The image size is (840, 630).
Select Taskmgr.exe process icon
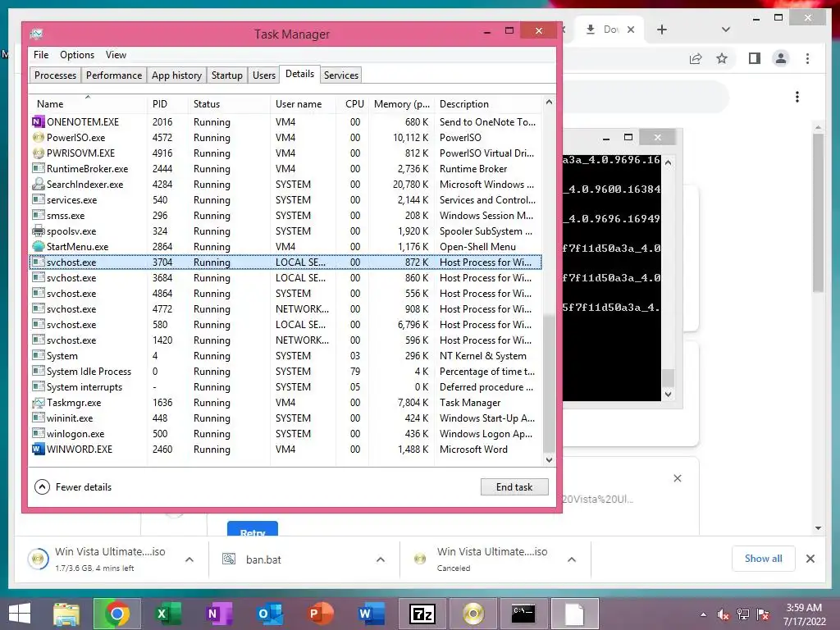[38, 402]
